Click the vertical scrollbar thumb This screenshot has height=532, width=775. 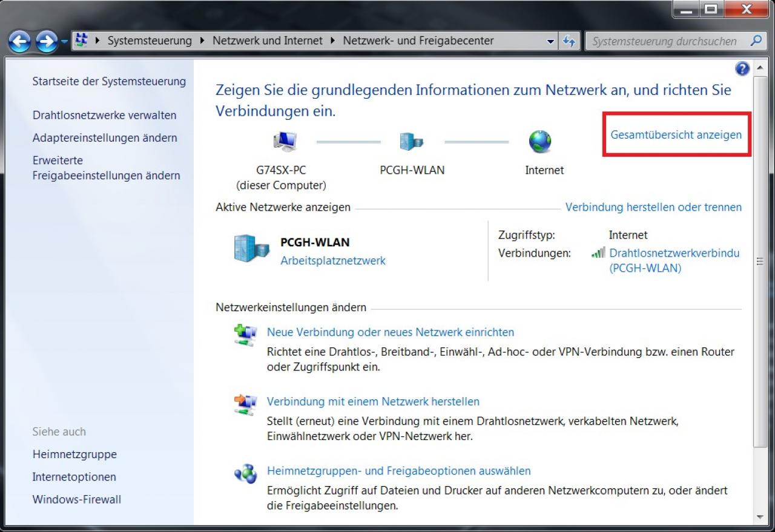tap(760, 261)
